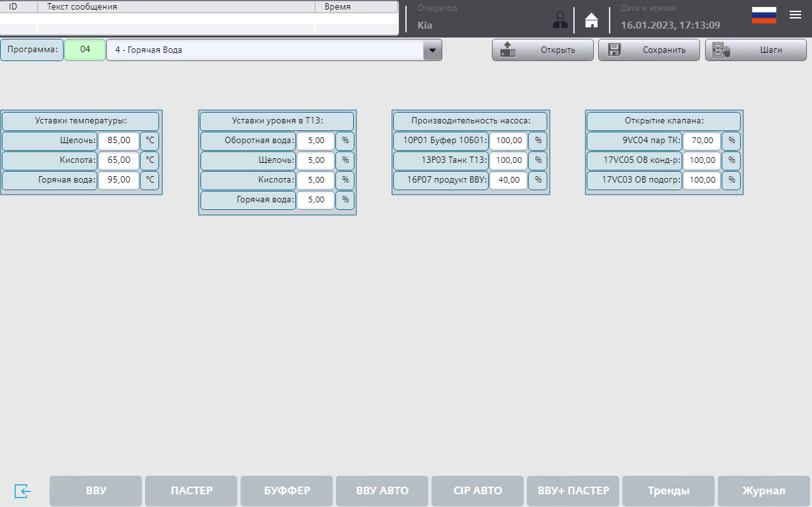
Task: Switch to the ВВУ tab
Action: click(x=96, y=491)
